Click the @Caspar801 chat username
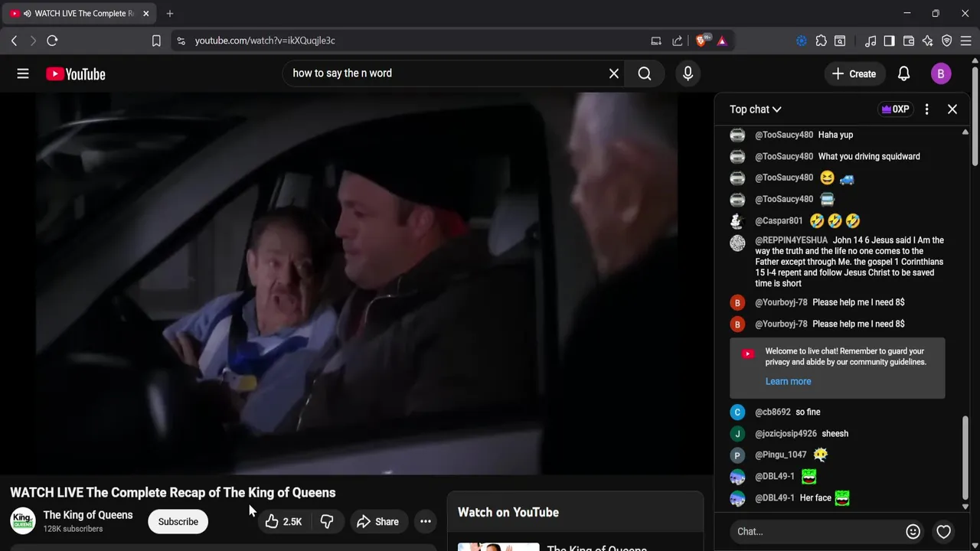Viewport: 980px width, 551px height. [779, 220]
